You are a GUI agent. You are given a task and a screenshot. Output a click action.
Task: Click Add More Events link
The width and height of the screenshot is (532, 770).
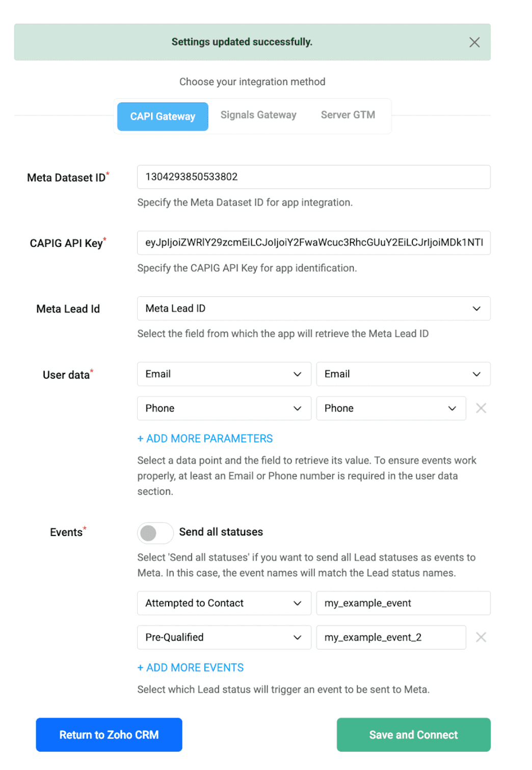tap(191, 668)
